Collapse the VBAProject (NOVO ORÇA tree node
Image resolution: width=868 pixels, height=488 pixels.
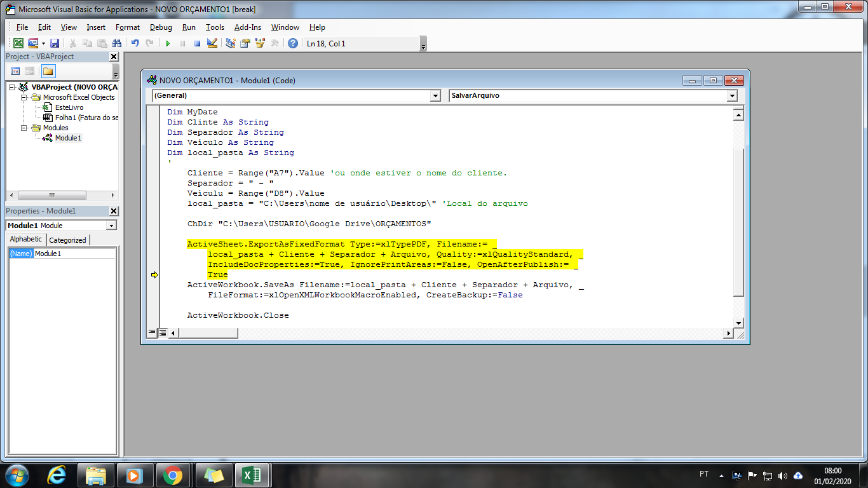(x=12, y=87)
